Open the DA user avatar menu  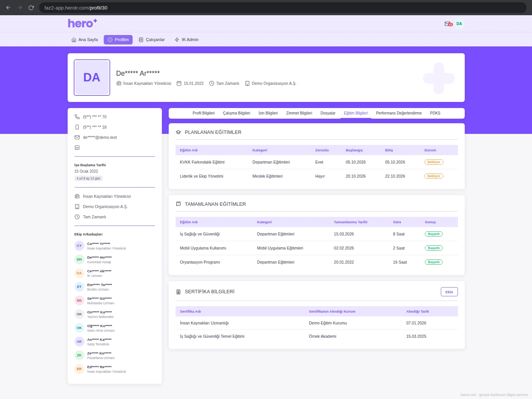tap(459, 24)
